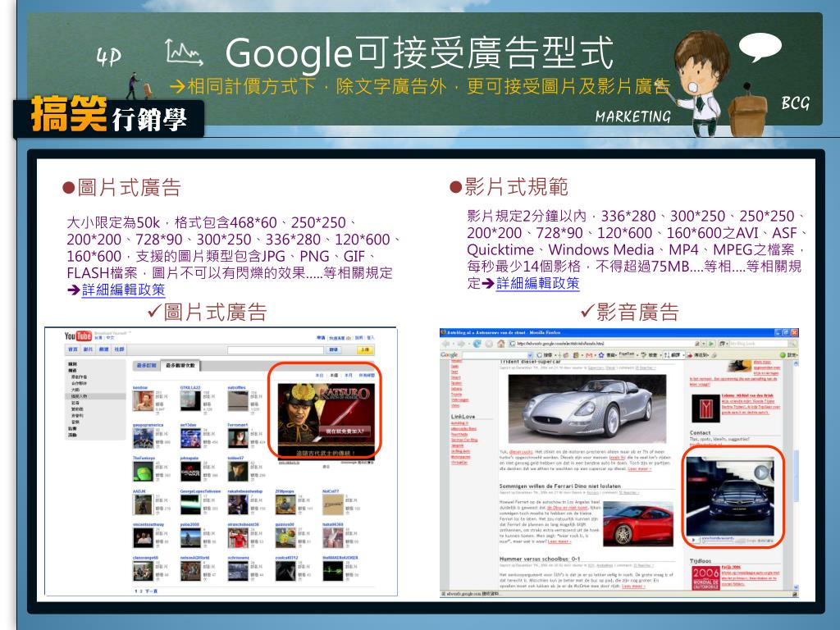Click the green Go arrow beside address bar

[x=711, y=344]
